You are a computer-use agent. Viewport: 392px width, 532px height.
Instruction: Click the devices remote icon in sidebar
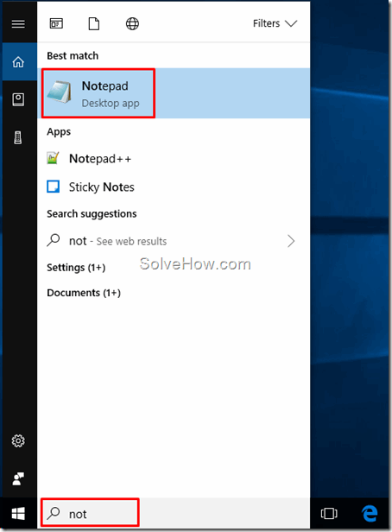point(18,137)
